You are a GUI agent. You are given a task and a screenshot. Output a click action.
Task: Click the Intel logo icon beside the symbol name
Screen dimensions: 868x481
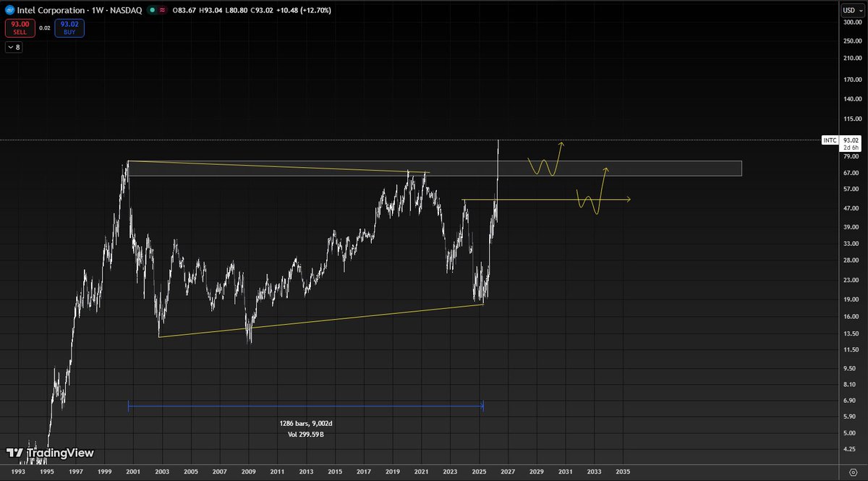tap(9, 10)
